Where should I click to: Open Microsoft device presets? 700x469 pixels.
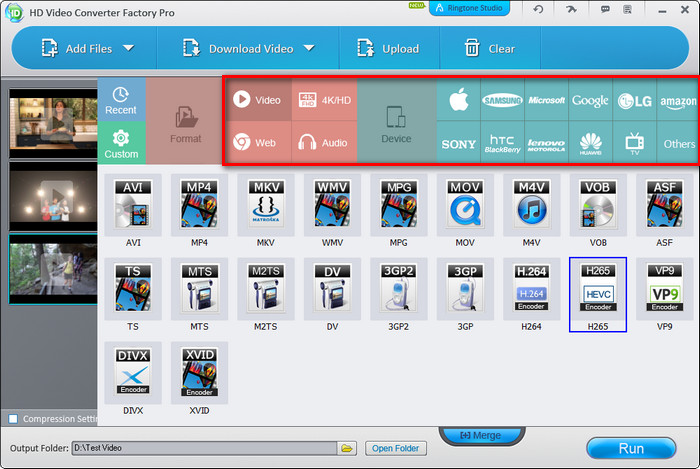click(x=546, y=100)
